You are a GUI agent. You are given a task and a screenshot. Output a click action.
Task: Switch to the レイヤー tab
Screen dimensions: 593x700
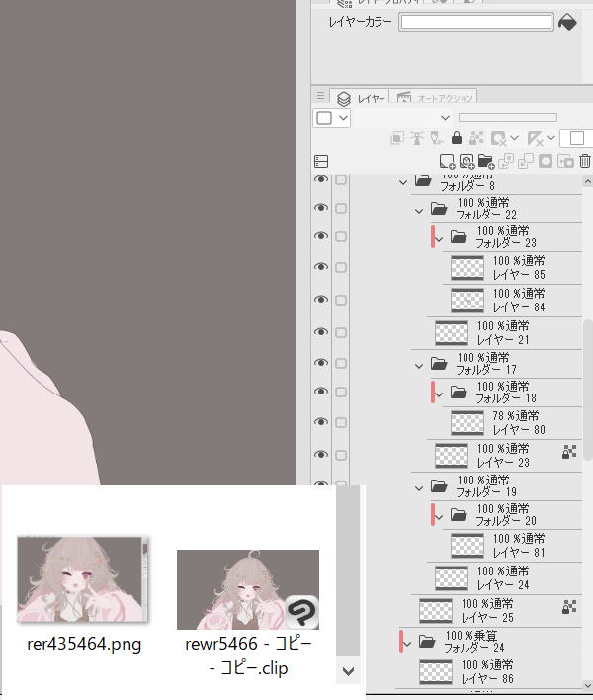click(x=360, y=97)
